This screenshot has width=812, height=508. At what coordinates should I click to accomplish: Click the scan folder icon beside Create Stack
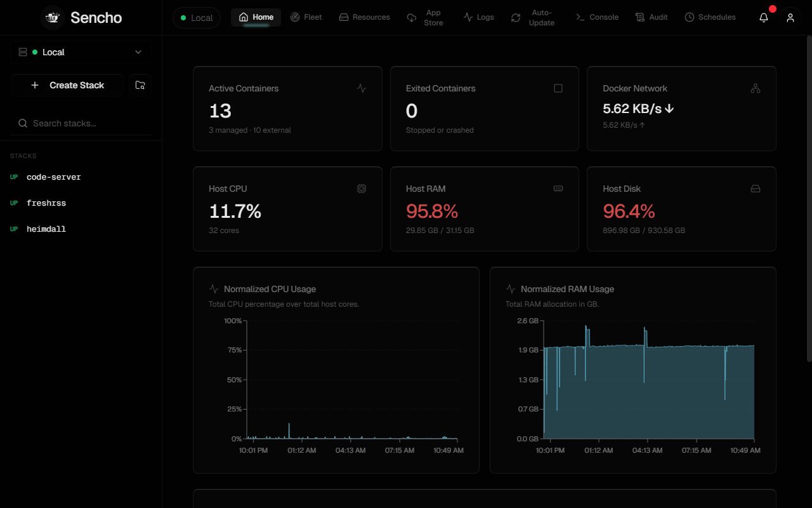pos(140,85)
